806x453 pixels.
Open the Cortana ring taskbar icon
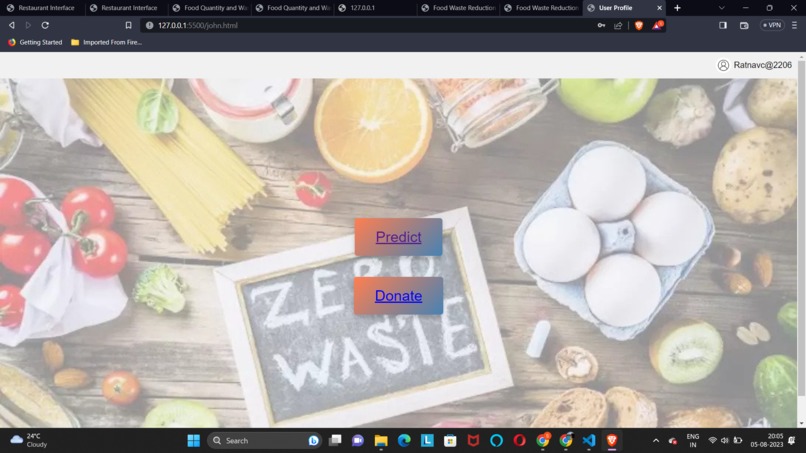[497, 441]
